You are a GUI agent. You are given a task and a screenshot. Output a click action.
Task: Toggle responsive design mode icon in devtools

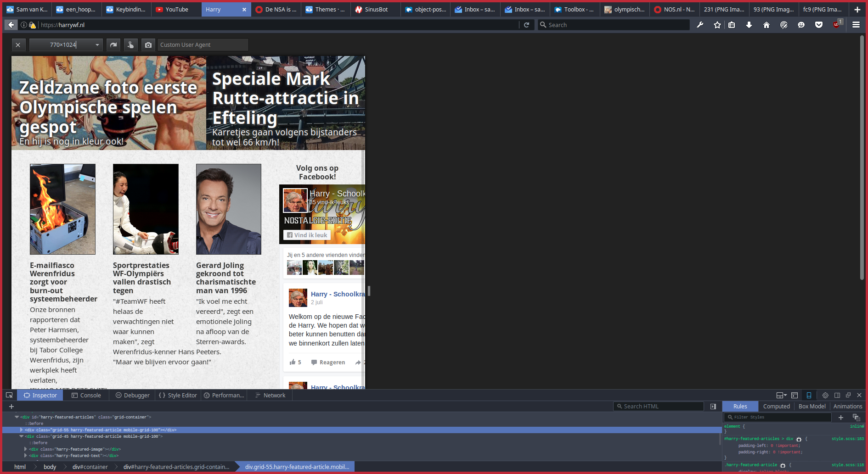[x=809, y=395]
